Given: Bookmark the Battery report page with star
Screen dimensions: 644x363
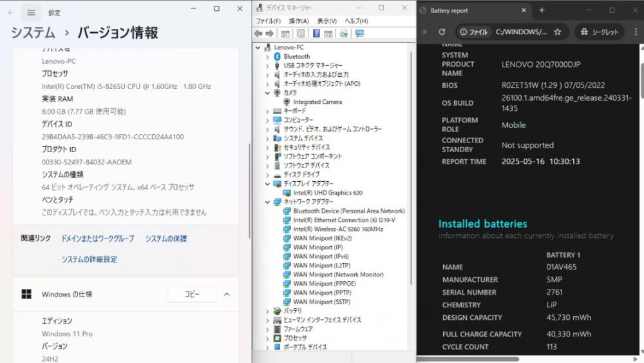Looking at the screenshot, I should pos(557,32).
